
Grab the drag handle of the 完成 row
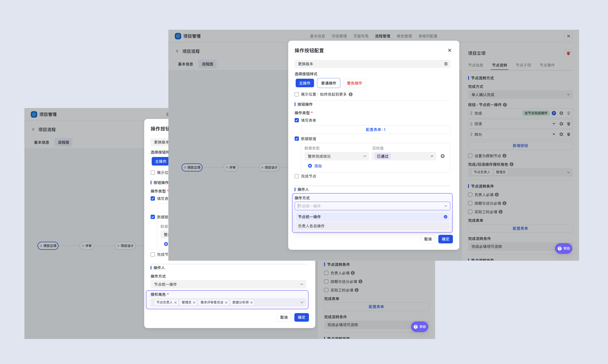(x=471, y=113)
